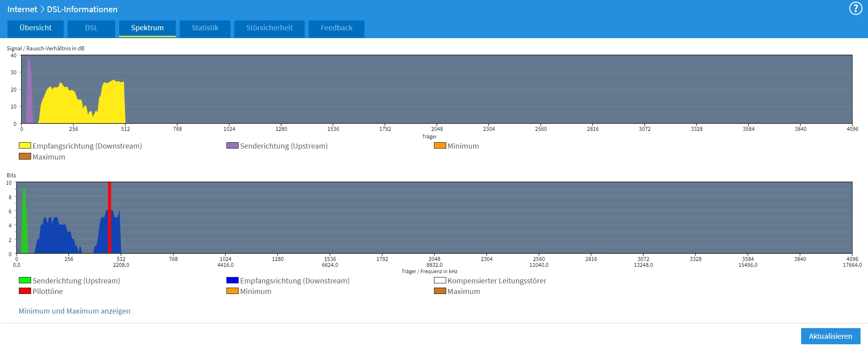
Task: Click 'Empfangsrichtung (Downstream)' label in SNR legend
Action: [87, 146]
